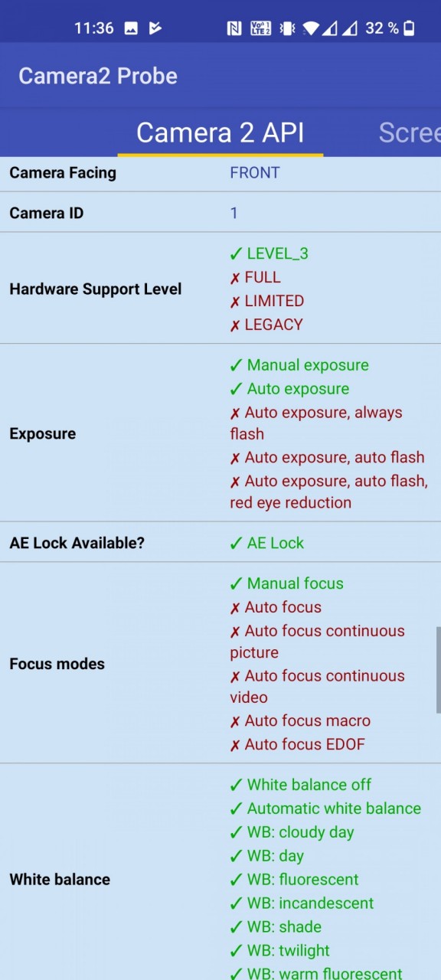Viewport: 441px width, 980px height.
Task: Switch to the Camera 2 API tab
Action: [x=220, y=132]
